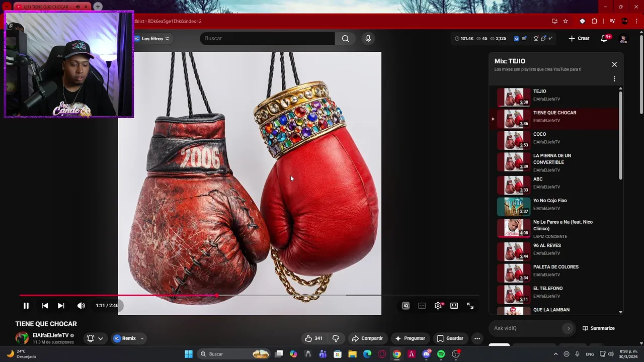Select 96 AL REVES in the playlist
The height and width of the screenshot is (362, 644).
pyautogui.click(x=553, y=251)
